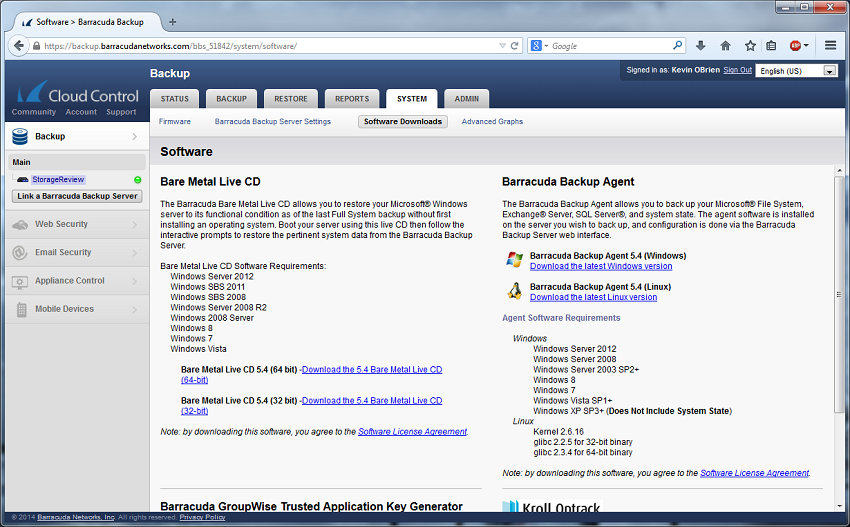
Task: Open the English (US) language dropdown
Action: pos(797,71)
